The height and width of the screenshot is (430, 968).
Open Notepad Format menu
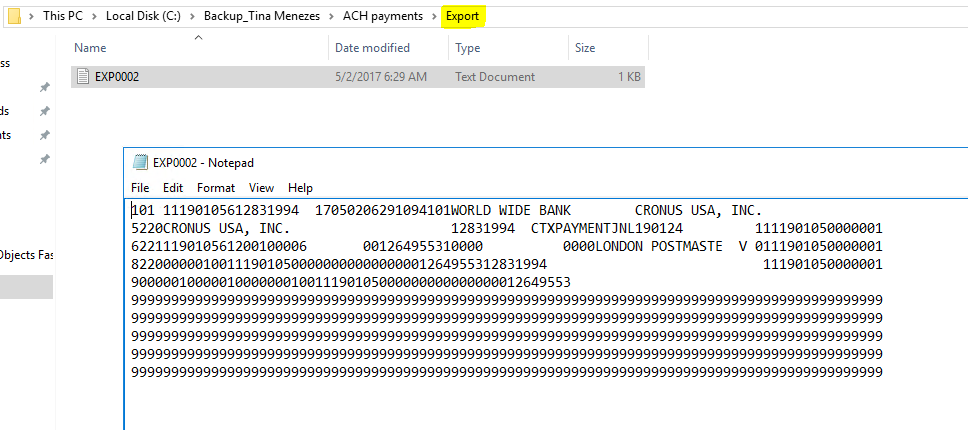pos(216,188)
